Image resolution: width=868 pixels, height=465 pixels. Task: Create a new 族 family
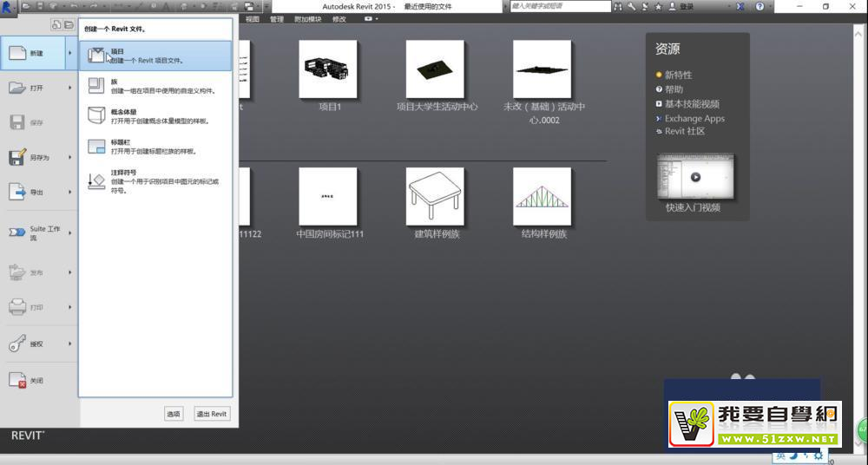pyautogui.click(x=155, y=86)
